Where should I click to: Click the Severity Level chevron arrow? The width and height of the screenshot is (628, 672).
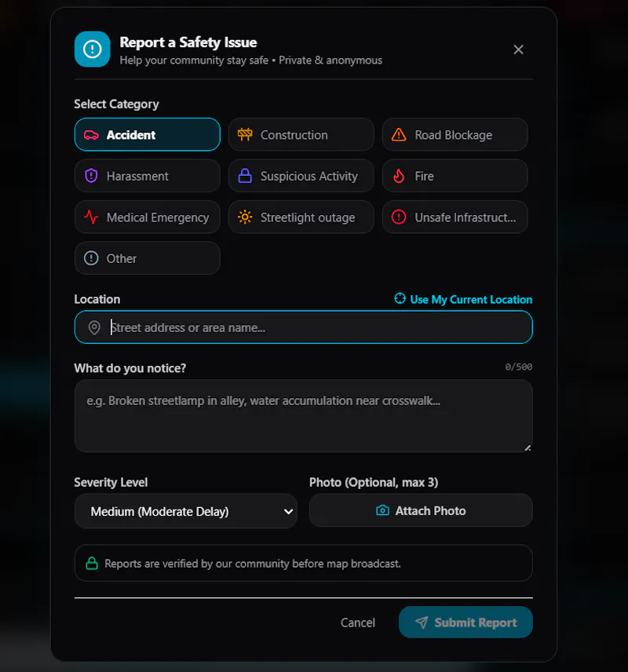[289, 511]
